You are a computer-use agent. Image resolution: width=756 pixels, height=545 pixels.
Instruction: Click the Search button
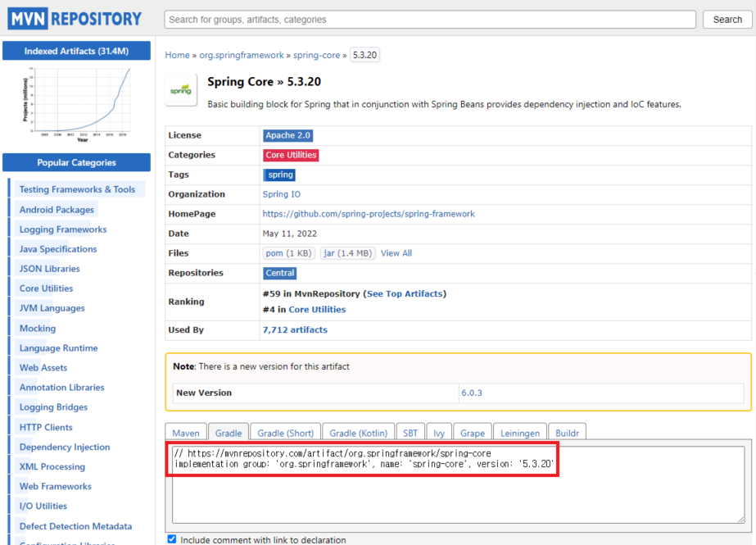tap(727, 20)
